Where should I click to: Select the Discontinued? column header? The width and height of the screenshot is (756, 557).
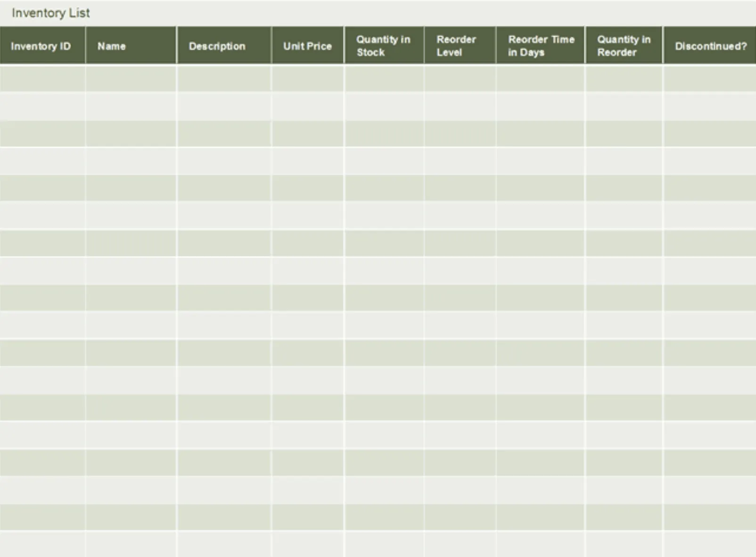[x=710, y=46]
